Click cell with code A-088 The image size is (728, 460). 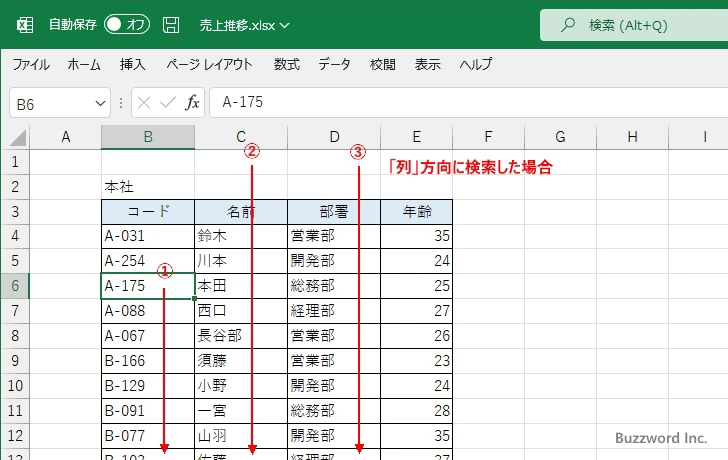pos(148,311)
